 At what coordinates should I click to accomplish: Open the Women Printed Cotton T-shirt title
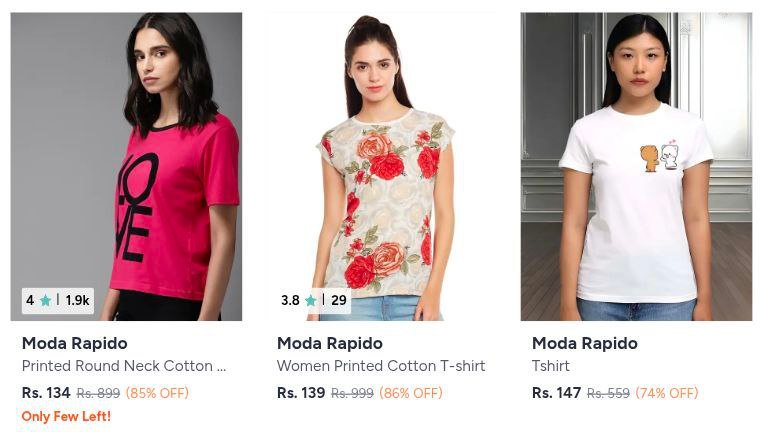point(381,366)
